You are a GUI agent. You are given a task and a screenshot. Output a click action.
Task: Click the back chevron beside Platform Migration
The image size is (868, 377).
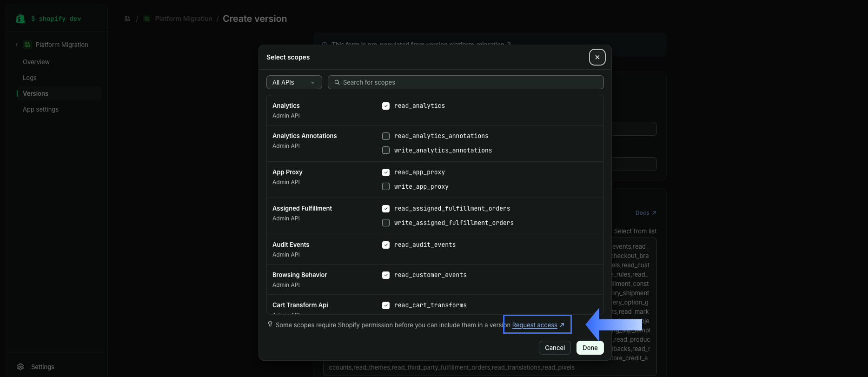pyautogui.click(x=17, y=45)
